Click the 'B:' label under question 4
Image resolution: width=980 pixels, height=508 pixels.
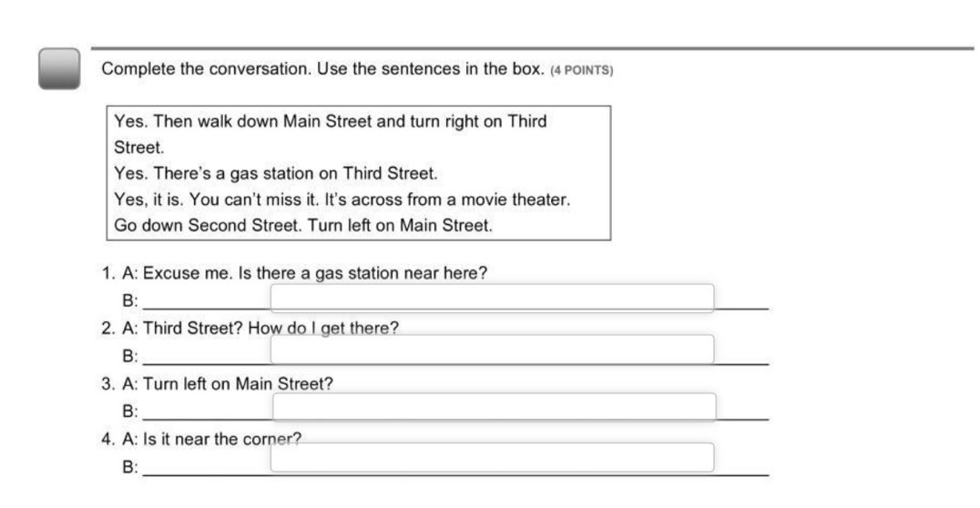coord(129,467)
